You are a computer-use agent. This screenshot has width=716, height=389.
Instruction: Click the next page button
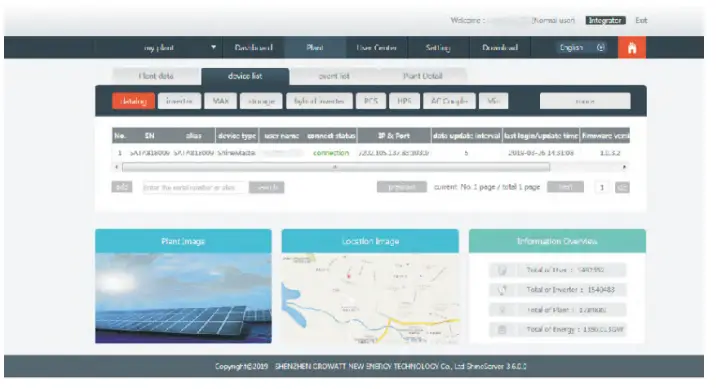pos(565,187)
